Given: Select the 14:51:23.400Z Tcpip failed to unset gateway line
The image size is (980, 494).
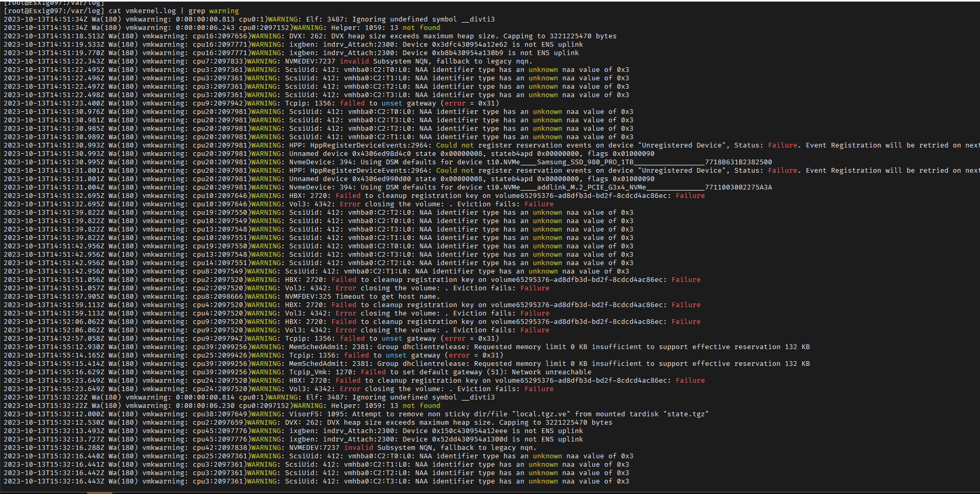Looking at the screenshot, I should click(251, 103).
